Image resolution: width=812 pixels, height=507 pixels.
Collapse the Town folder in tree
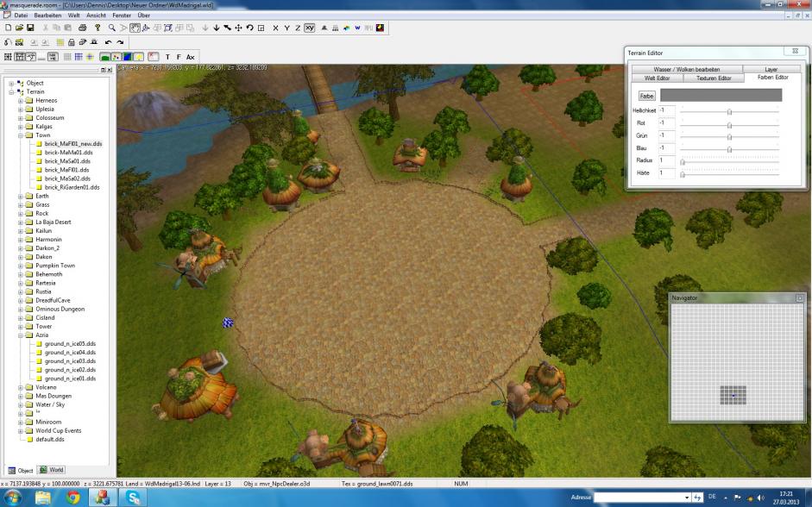point(20,135)
